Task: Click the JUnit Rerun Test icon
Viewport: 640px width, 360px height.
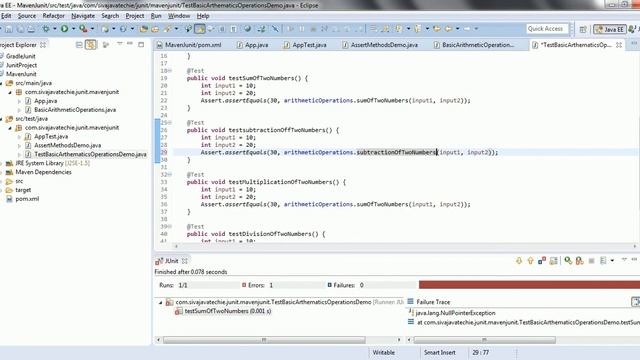Action: coord(568,261)
